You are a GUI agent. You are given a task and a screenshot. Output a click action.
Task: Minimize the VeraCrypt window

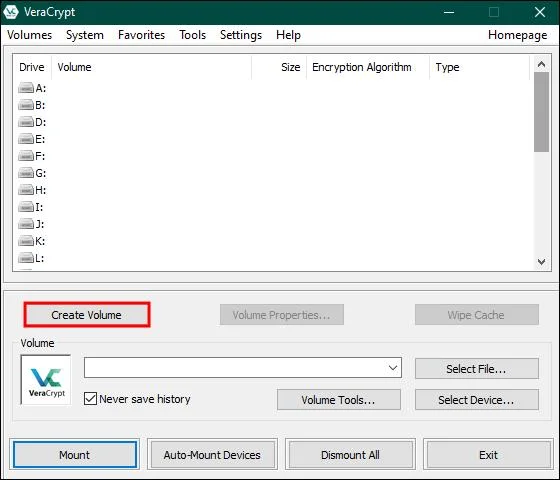coord(449,12)
